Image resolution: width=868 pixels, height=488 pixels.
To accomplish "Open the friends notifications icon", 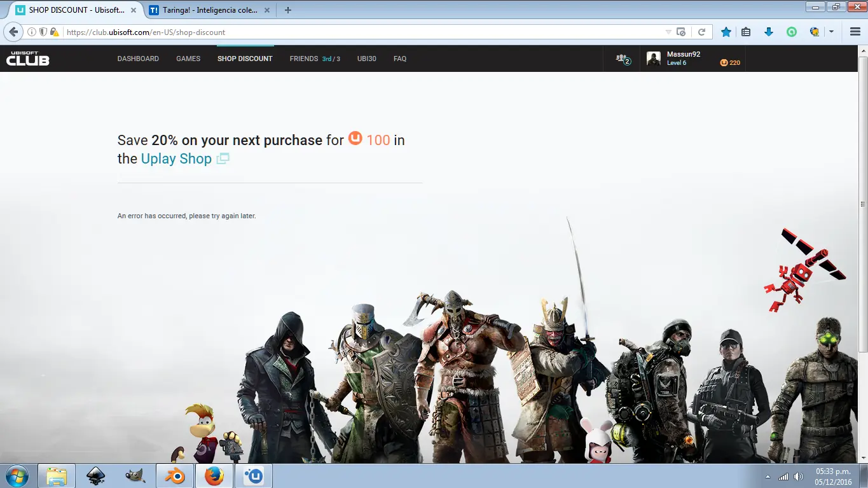I will [x=623, y=59].
